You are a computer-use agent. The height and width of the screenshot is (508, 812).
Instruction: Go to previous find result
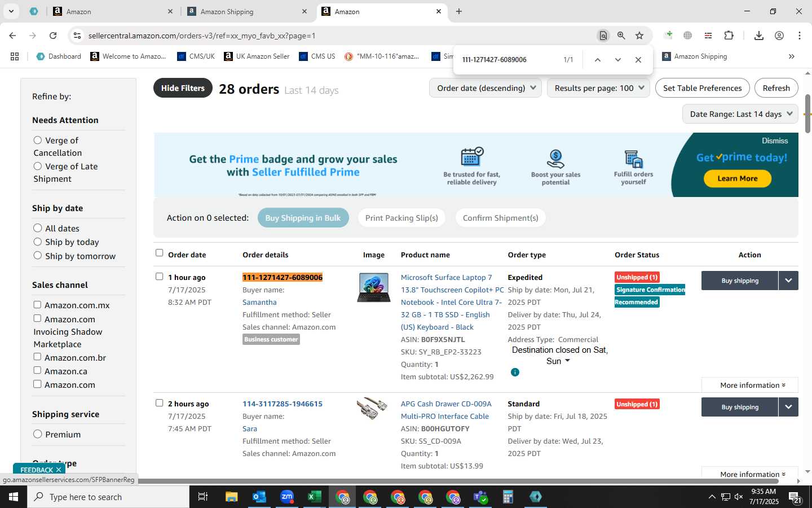tap(598, 60)
